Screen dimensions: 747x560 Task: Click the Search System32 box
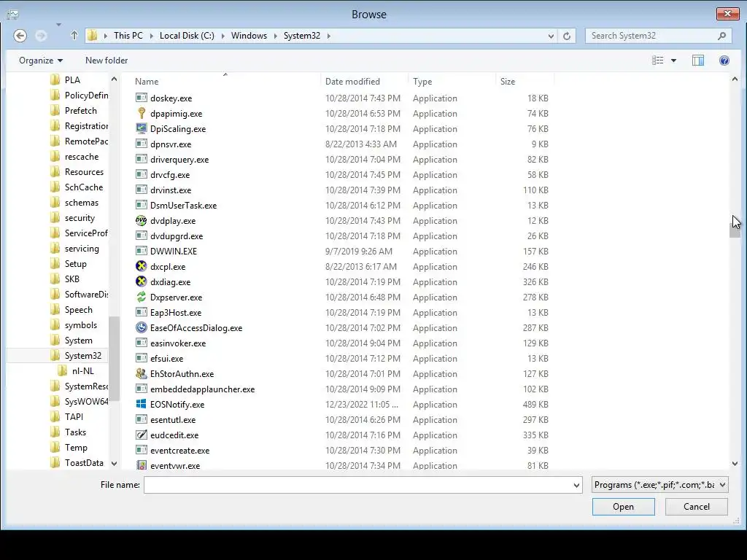652,36
